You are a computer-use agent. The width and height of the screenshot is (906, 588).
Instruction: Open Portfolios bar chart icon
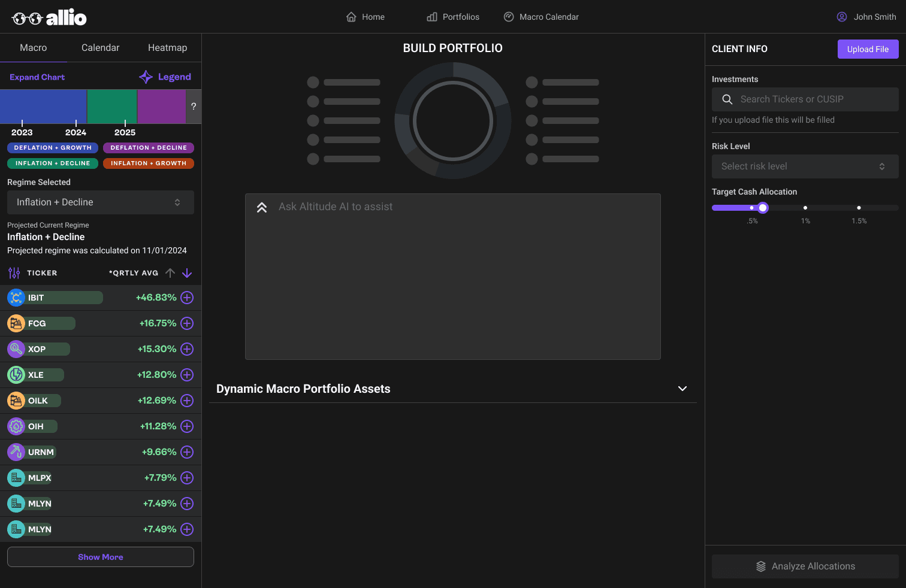[432, 17]
